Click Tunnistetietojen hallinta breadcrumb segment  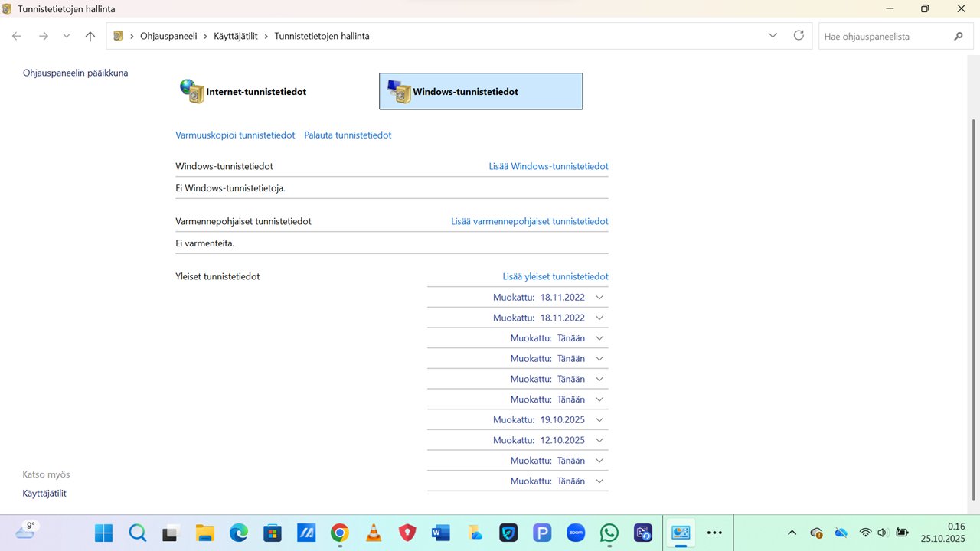(322, 36)
